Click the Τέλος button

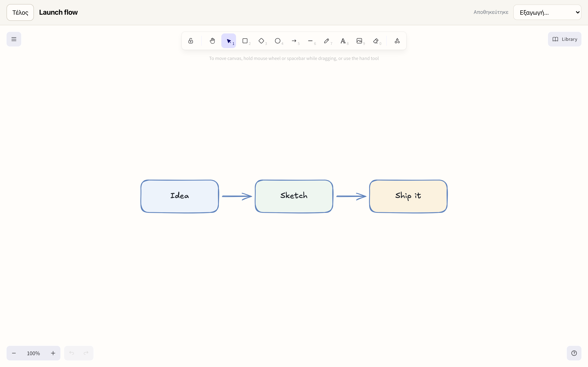[x=20, y=12]
